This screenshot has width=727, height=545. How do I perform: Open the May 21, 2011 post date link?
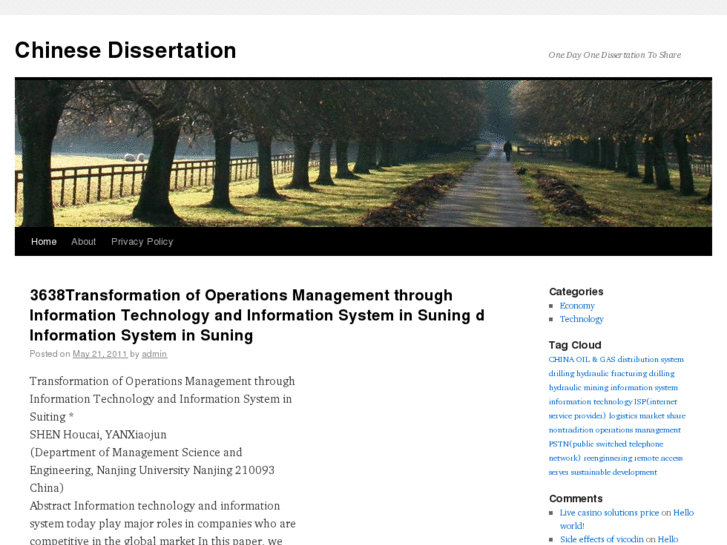(100, 354)
